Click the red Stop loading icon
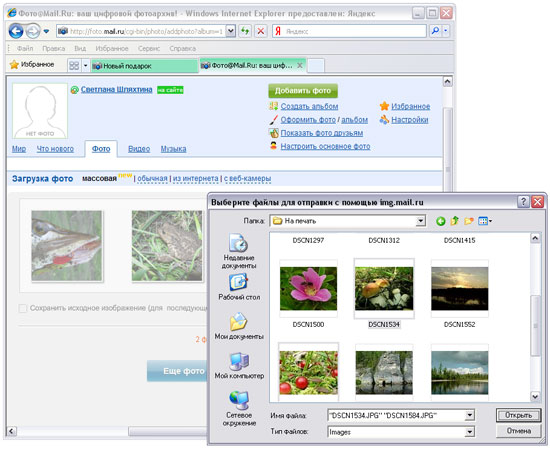The width and height of the screenshot is (550, 449). click(x=261, y=32)
